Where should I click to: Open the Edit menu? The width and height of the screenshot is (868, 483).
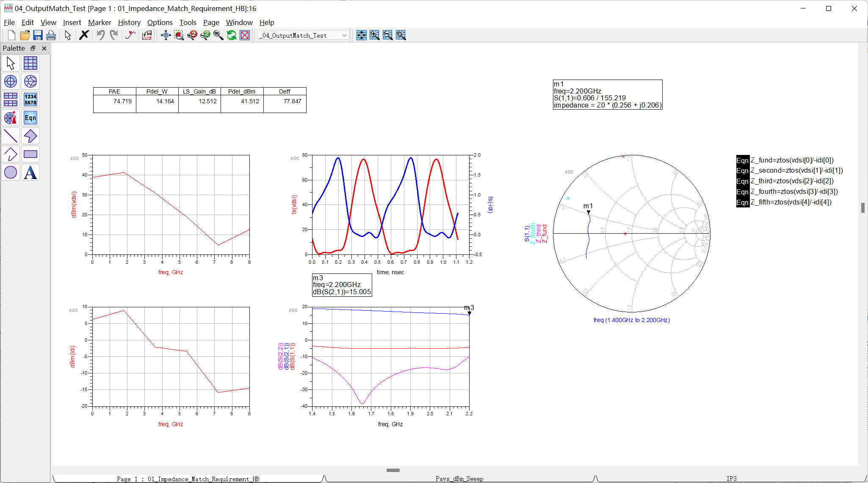click(28, 22)
